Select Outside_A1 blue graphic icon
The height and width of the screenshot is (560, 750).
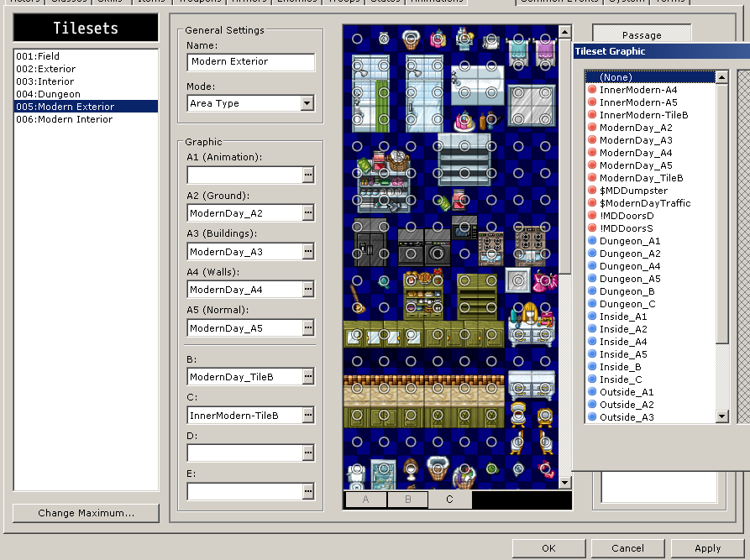[x=592, y=392]
